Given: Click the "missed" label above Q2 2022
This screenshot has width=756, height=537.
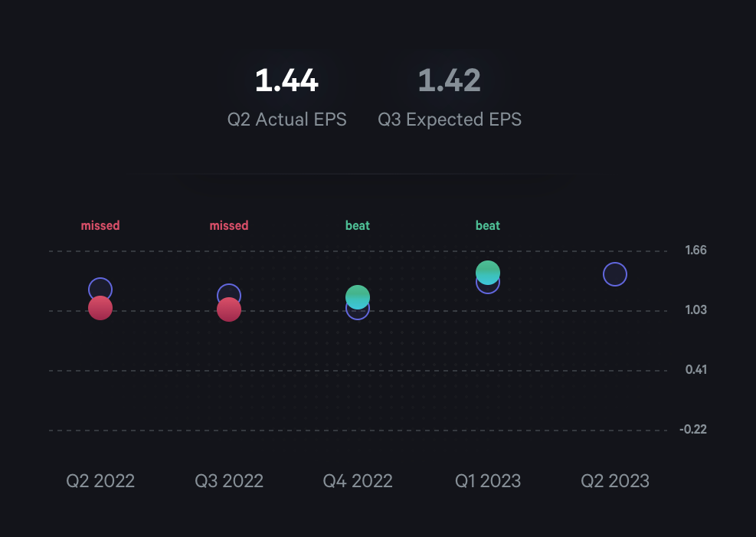Looking at the screenshot, I should (x=100, y=225).
